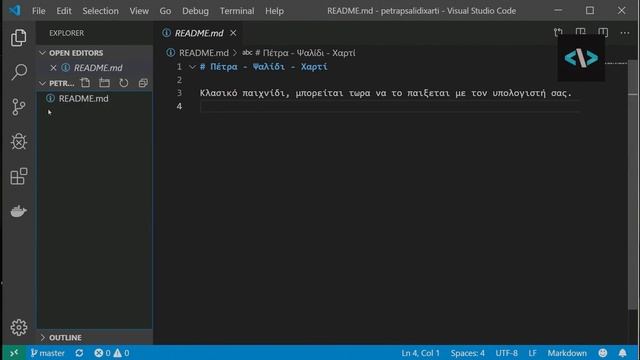The width and height of the screenshot is (640, 360).
Task: Click README.md in the breadcrumb
Action: (204, 53)
